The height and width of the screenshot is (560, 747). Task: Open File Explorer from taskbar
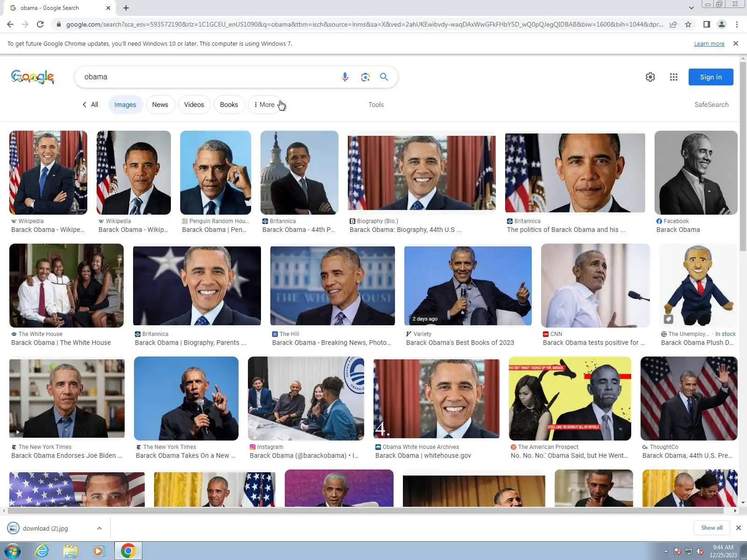[70, 551]
